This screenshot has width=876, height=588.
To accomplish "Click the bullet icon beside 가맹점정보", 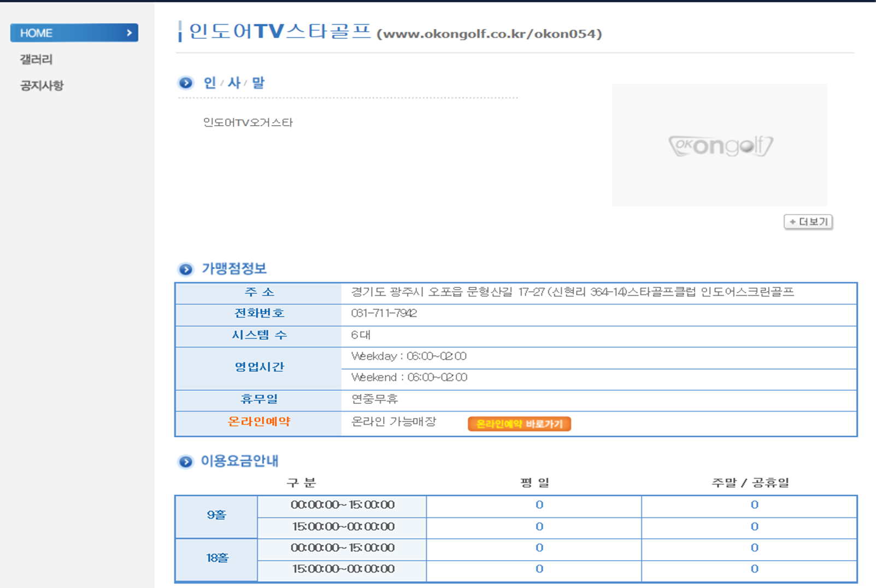I will [x=186, y=269].
